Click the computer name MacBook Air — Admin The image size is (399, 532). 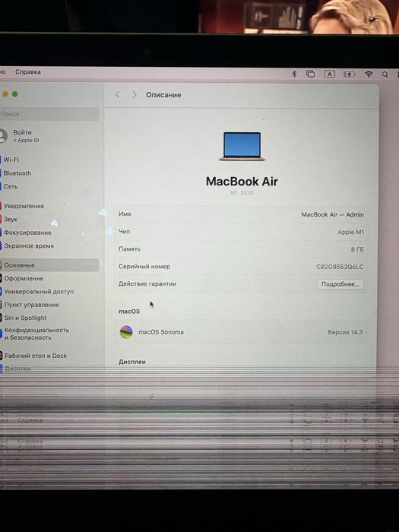(x=333, y=214)
